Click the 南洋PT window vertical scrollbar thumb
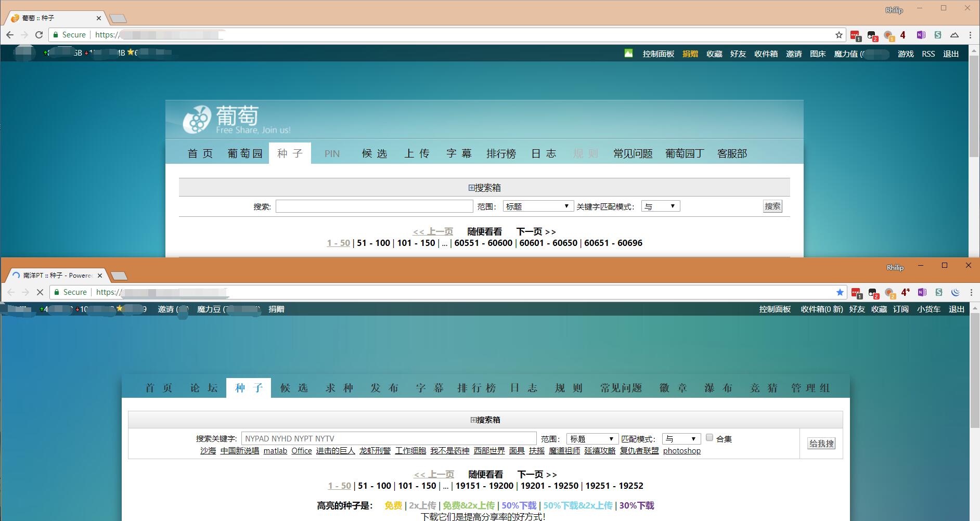The width and height of the screenshot is (980, 521). tap(975, 371)
